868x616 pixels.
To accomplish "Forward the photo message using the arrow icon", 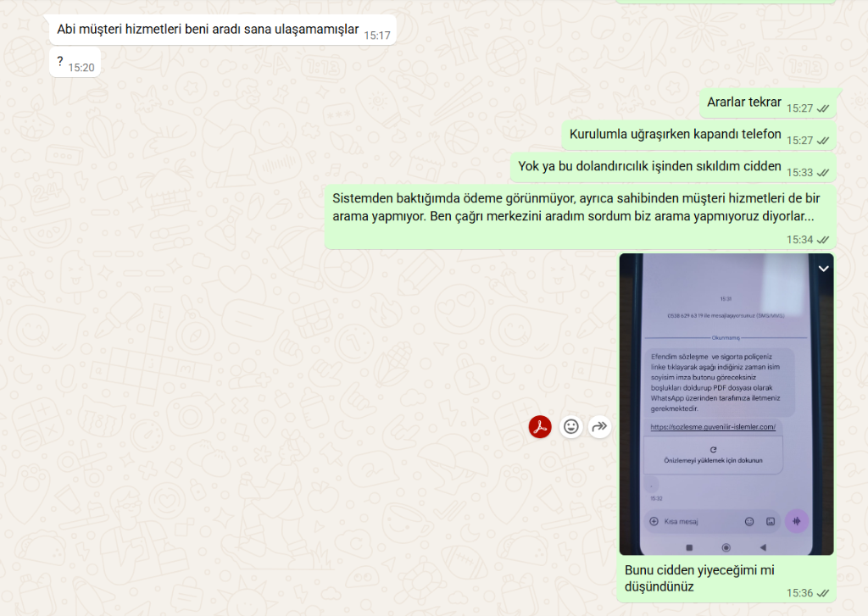I will (x=599, y=426).
